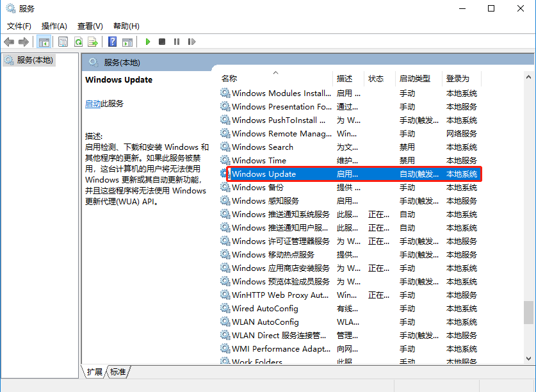This screenshot has height=392, width=536.
Task: Click the gear icon of Windows 推送通知系统服务
Action: coord(225,214)
